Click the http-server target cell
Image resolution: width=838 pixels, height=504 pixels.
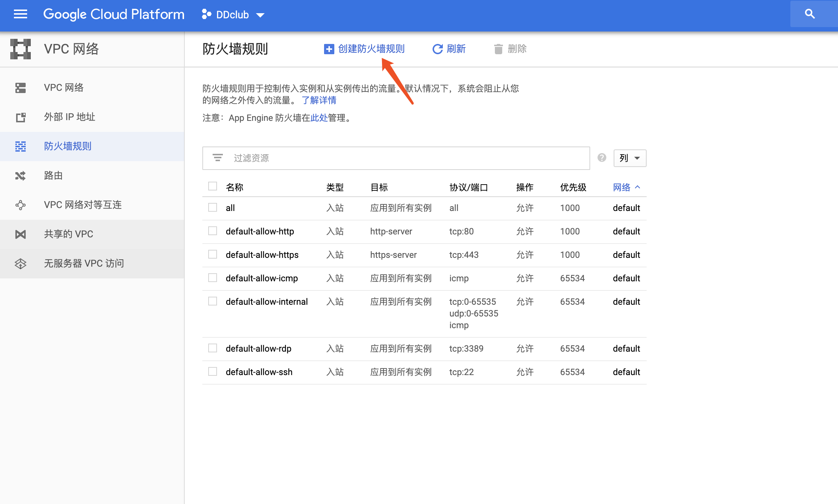(x=391, y=231)
